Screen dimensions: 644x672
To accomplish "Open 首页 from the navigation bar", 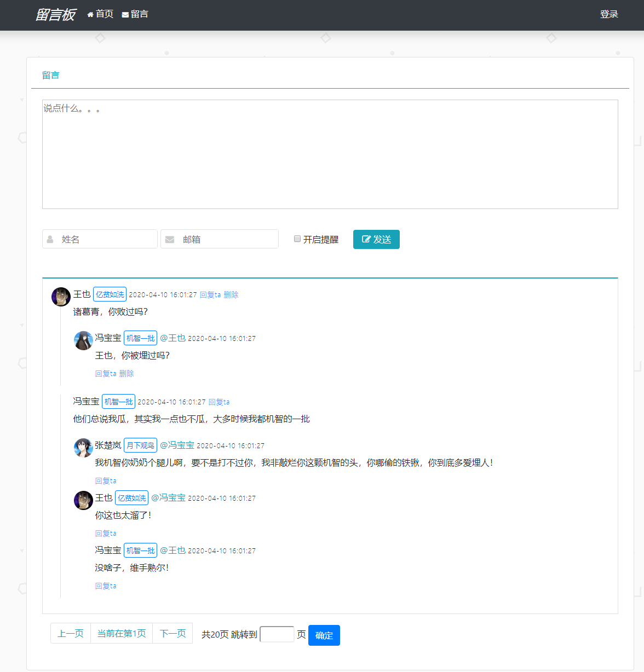I will [x=103, y=14].
